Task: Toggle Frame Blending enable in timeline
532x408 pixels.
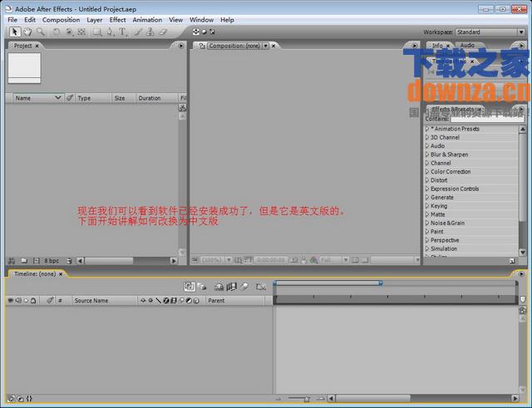Action: (x=231, y=287)
